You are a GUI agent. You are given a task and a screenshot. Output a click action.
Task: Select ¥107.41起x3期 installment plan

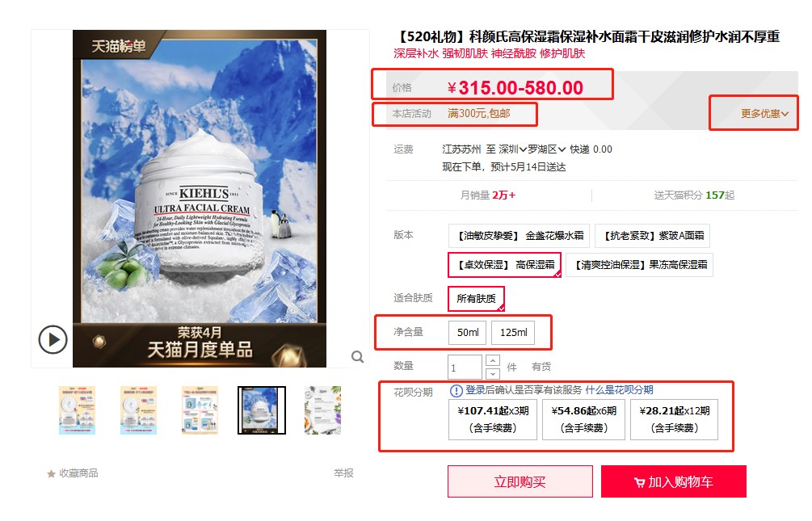point(493,419)
